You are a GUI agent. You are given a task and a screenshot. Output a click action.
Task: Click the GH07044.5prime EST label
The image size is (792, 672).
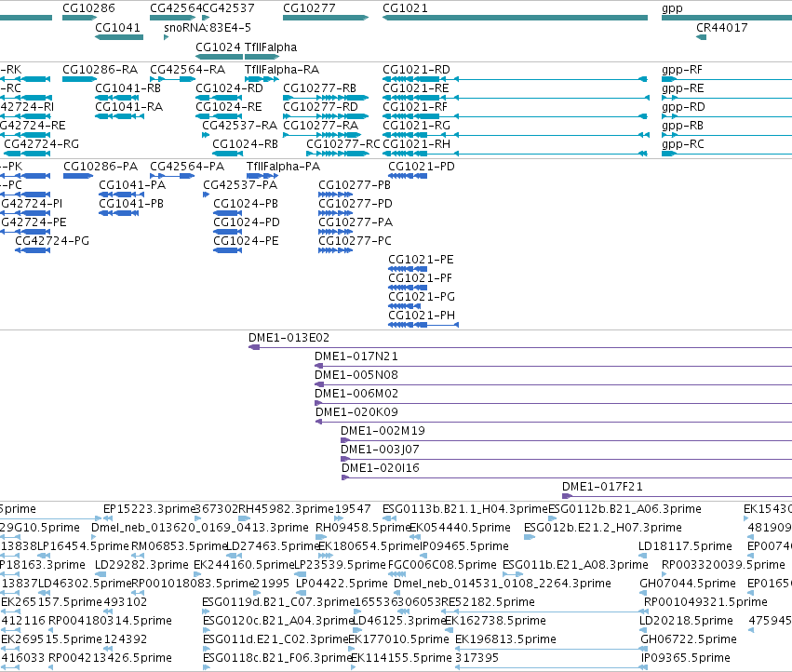tap(688, 584)
